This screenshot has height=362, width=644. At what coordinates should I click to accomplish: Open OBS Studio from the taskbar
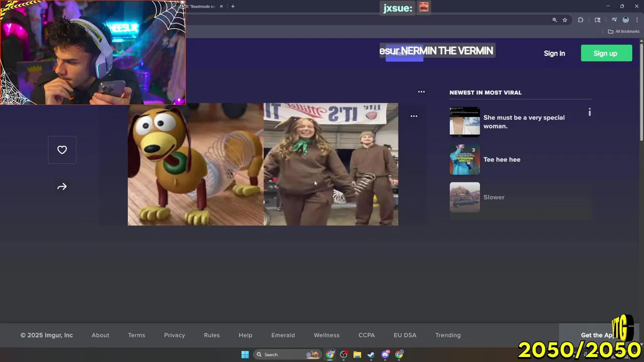(x=344, y=354)
